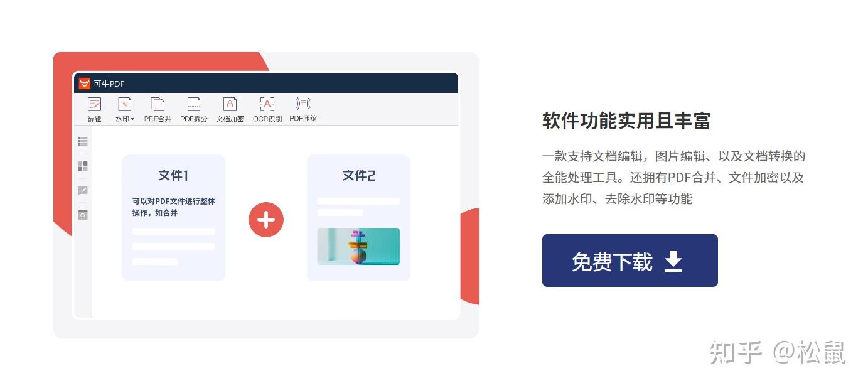Expand the 水印 dropdown arrow
The width and height of the screenshot is (868, 388).
point(132,119)
